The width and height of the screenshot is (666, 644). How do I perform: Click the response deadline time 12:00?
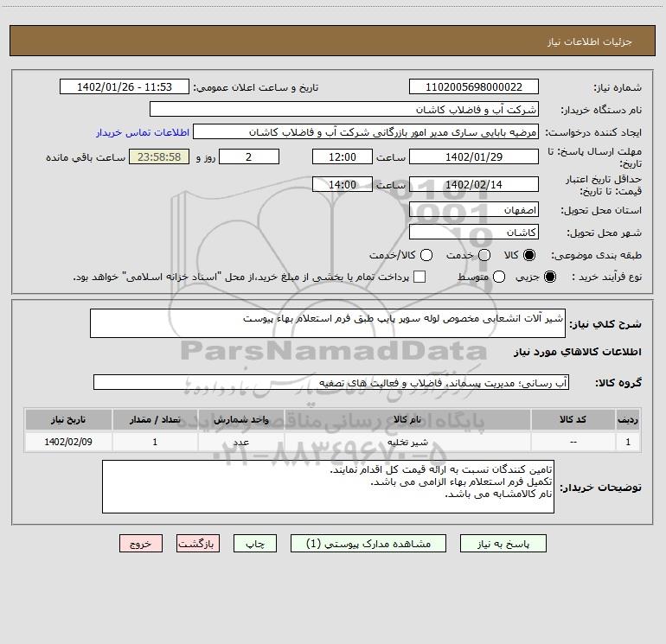click(343, 156)
